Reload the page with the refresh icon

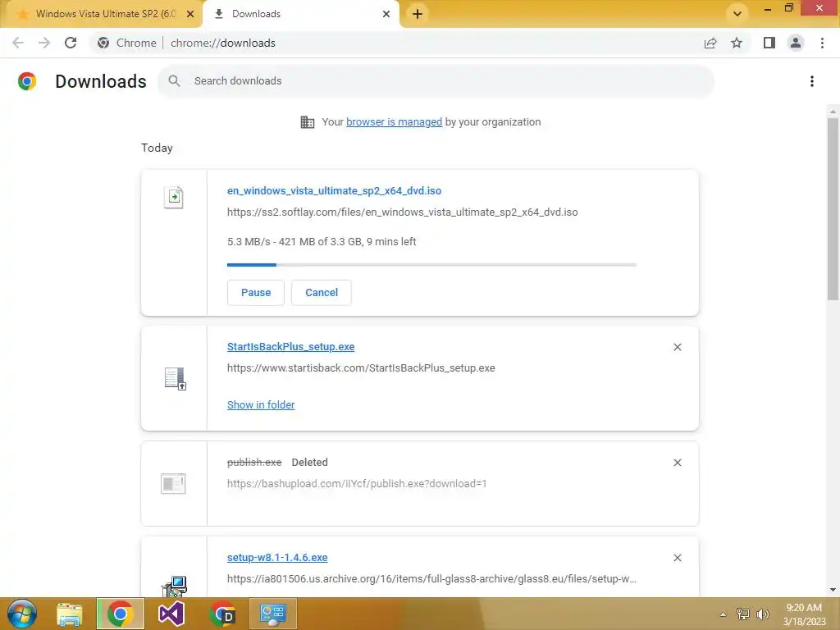click(71, 43)
